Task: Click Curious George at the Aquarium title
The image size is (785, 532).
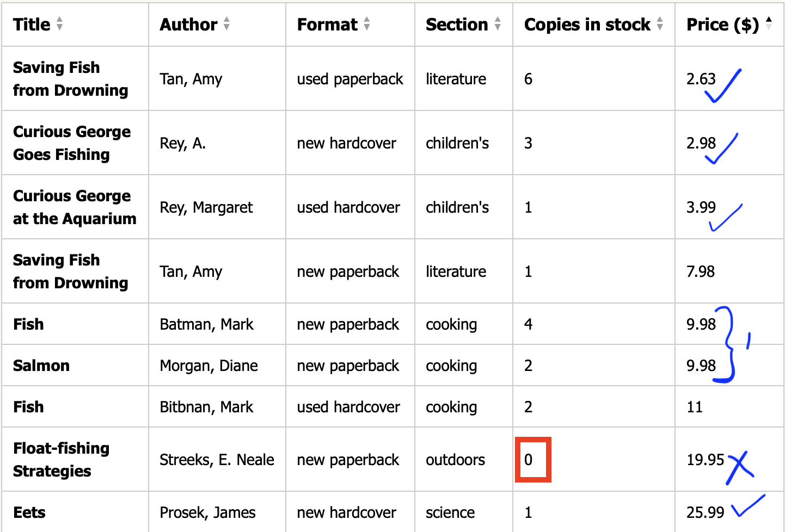Action: 75,207
